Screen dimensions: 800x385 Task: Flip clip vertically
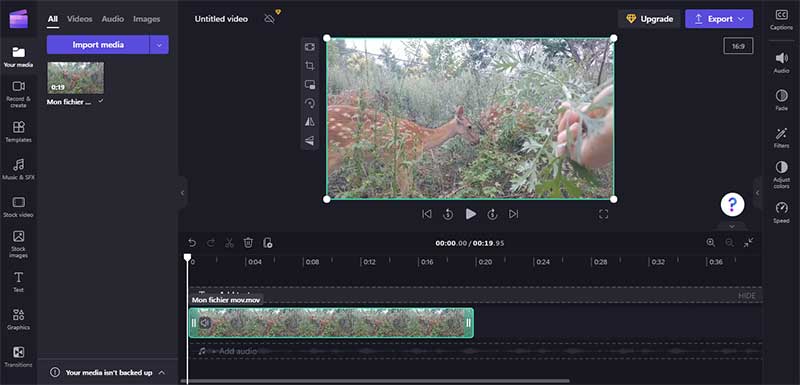tap(310, 141)
